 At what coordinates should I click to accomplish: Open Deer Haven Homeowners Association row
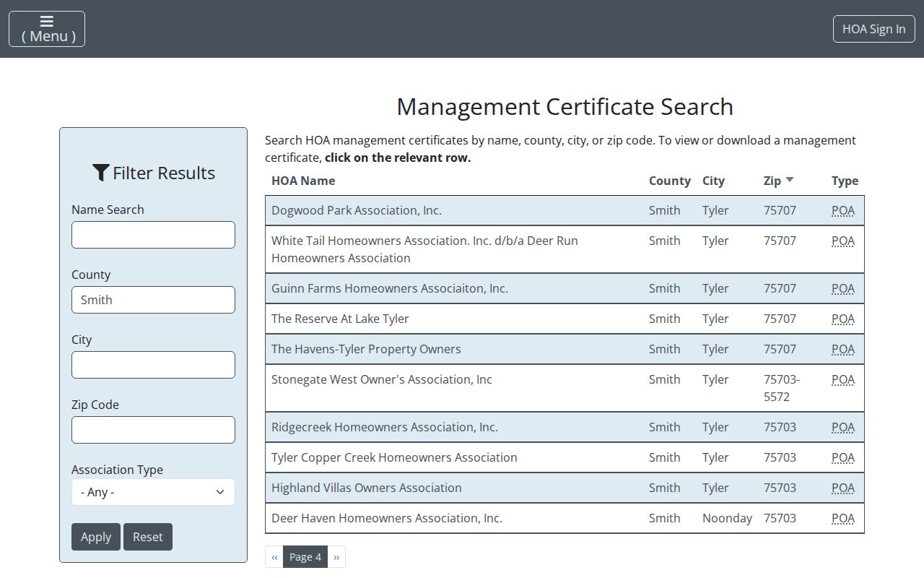pyautogui.click(x=565, y=518)
